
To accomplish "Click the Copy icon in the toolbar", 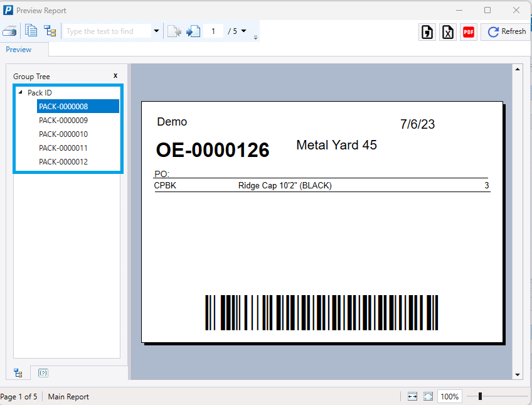I will (31, 31).
